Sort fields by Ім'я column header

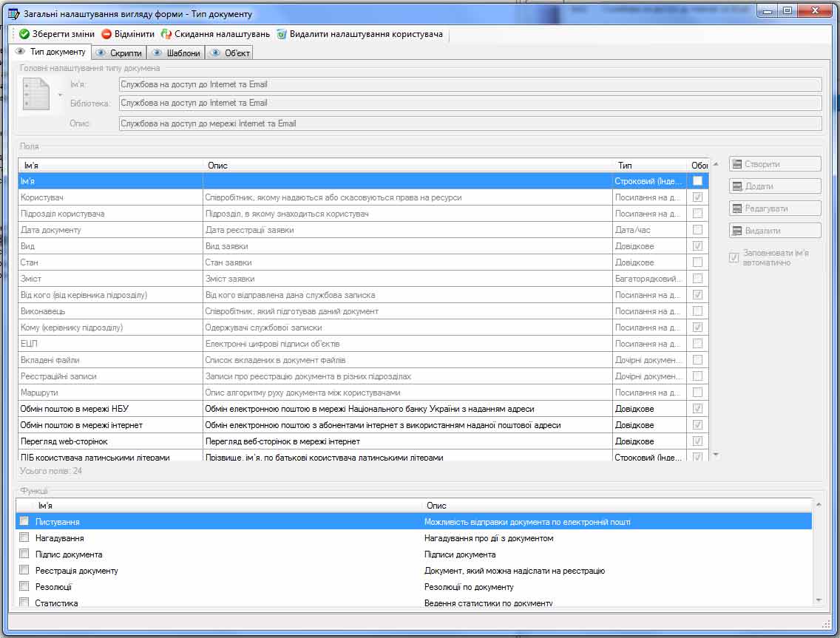click(111, 166)
